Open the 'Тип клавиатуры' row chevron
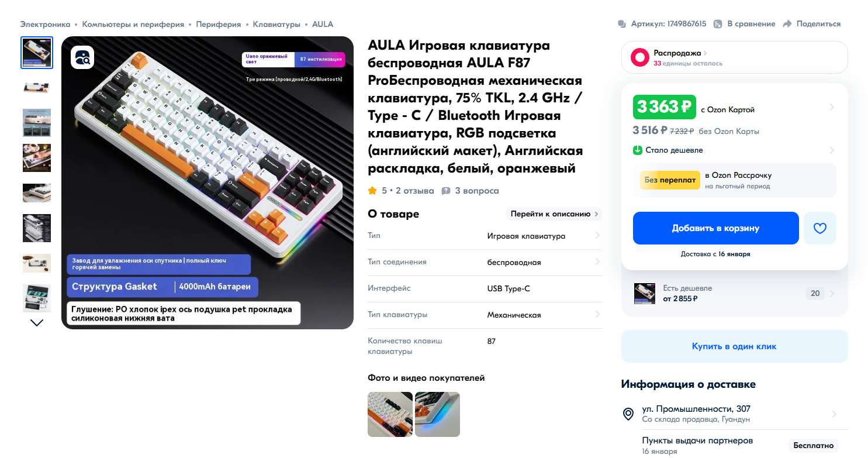The height and width of the screenshot is (458, 868). coord(597,315)
